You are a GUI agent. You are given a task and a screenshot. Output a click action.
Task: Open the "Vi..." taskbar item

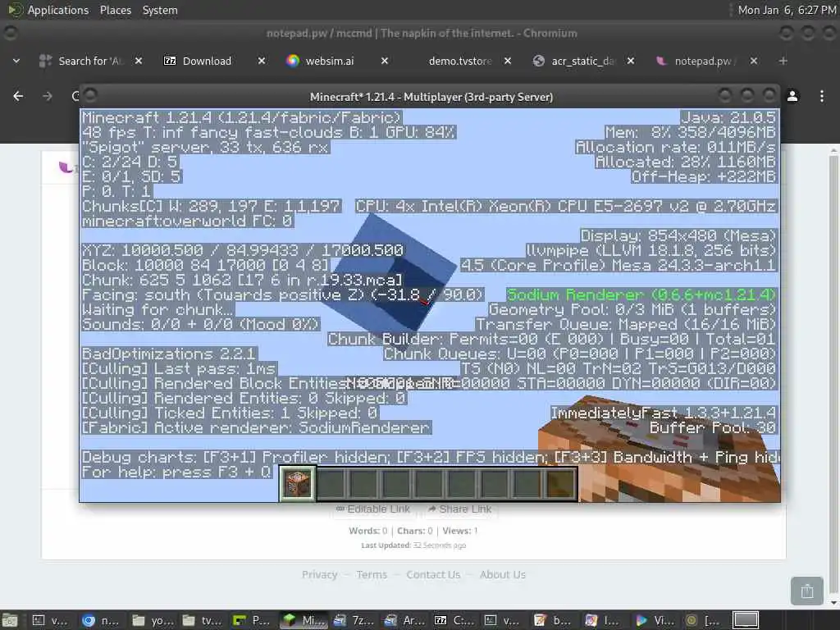(x=654, y=620)
